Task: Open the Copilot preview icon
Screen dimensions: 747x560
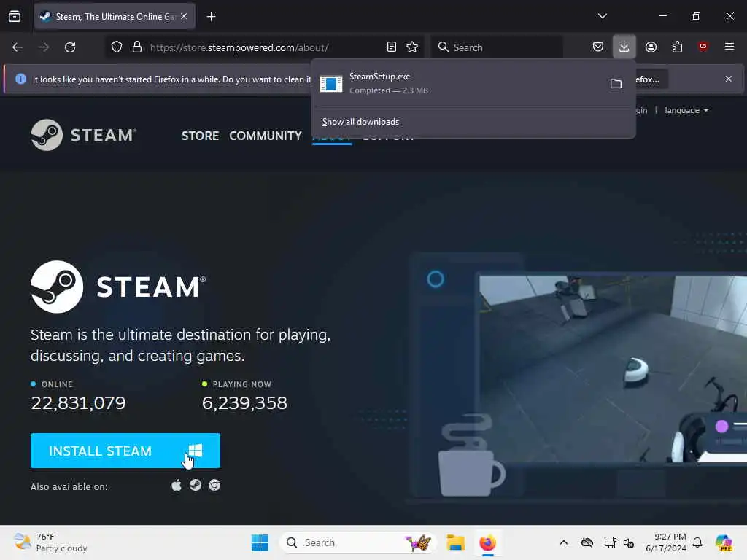Action: point(724,542)
